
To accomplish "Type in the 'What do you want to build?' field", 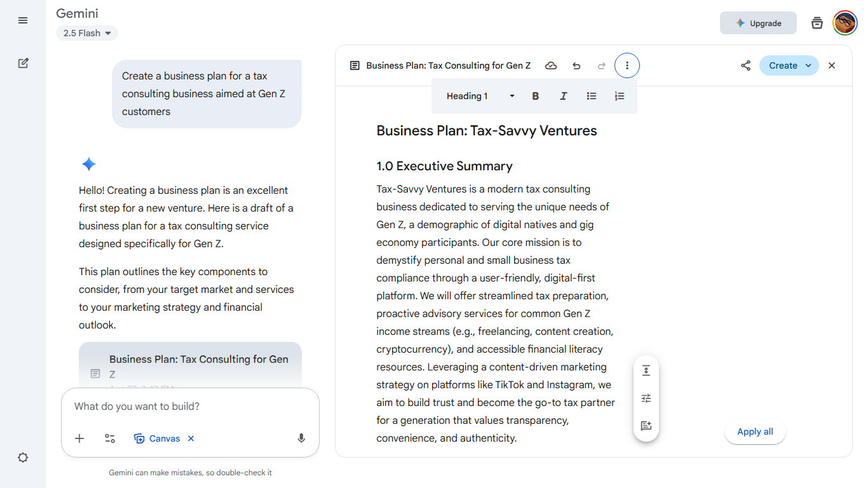I will click(x=189, y=407).
